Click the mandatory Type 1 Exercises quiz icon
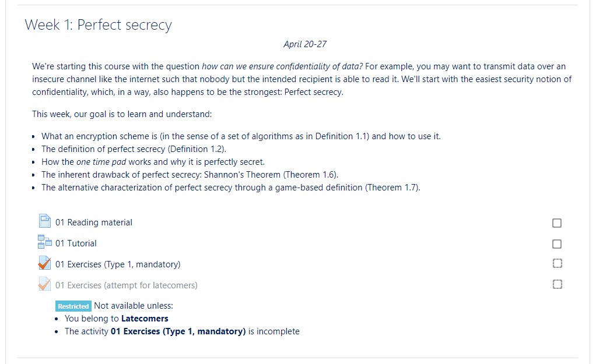This screenshot has width=596, height=364. tap(45, 263)
